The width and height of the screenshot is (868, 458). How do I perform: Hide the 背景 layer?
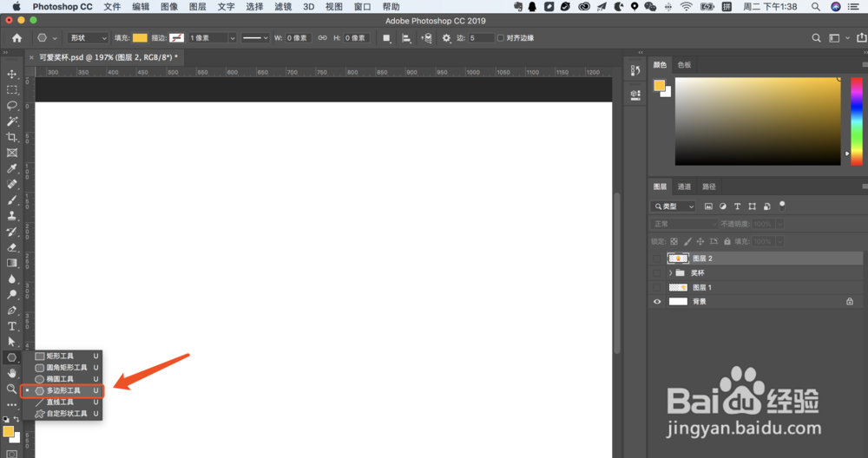click(657, 302)
